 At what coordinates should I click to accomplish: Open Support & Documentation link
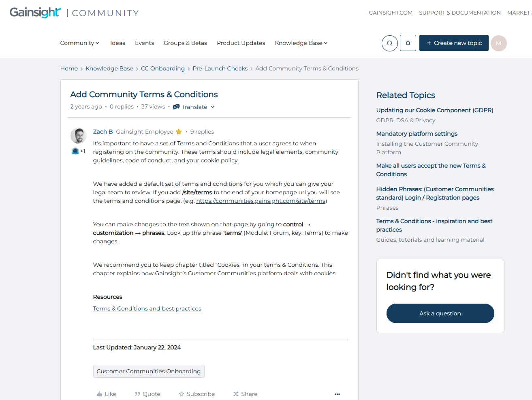tap(460, 13)
